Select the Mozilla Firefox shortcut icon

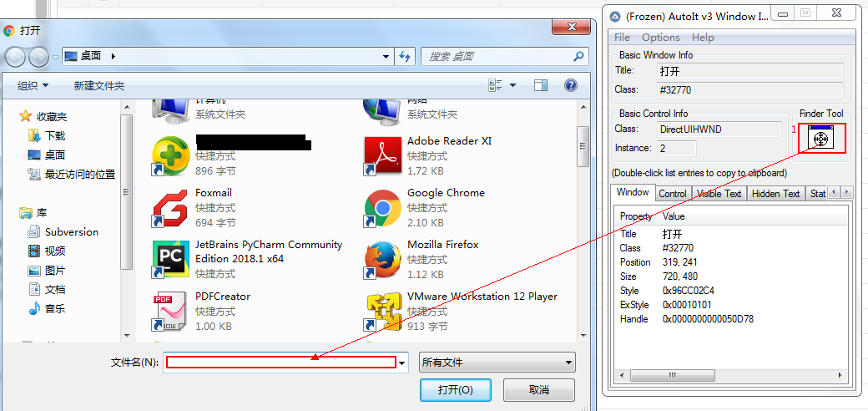point(383,259)
